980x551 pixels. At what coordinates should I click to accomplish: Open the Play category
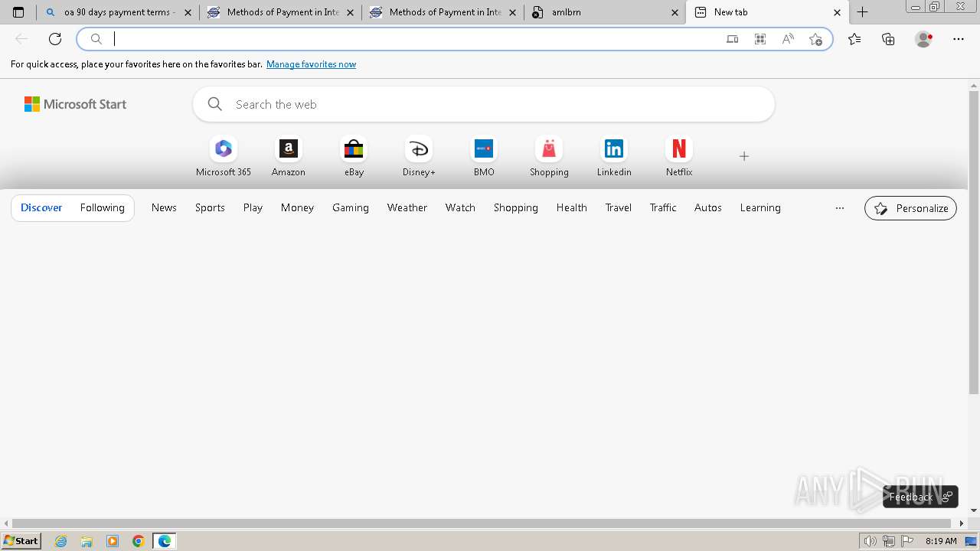(253, 207)
